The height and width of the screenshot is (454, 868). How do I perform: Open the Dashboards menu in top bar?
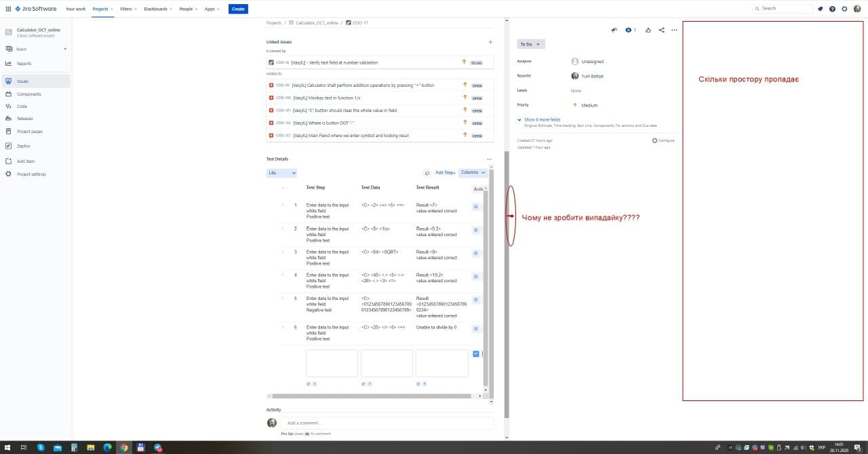157,9
